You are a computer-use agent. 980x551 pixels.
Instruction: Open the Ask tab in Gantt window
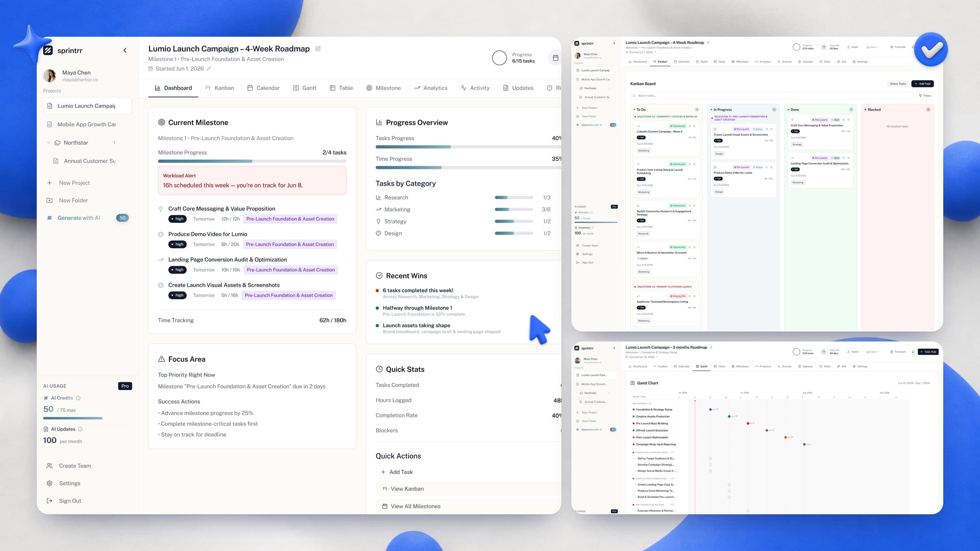842,367
